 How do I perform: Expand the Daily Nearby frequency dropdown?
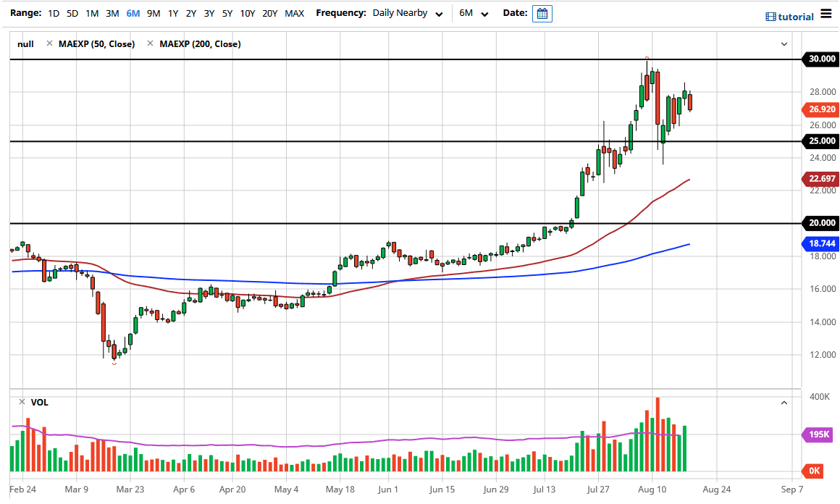(407, 14)
